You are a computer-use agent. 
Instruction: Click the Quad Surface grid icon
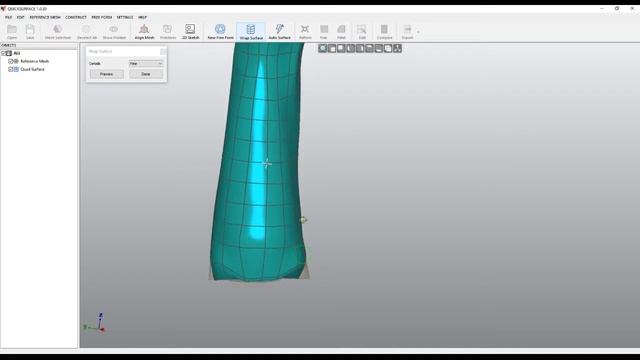point(16,69)
